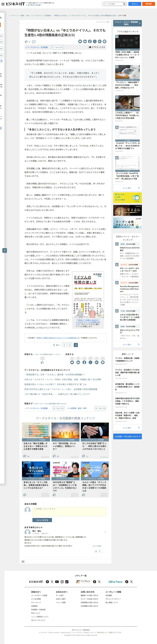Open リーダー必携マネジメント術 banner

[x=128, y=223]
